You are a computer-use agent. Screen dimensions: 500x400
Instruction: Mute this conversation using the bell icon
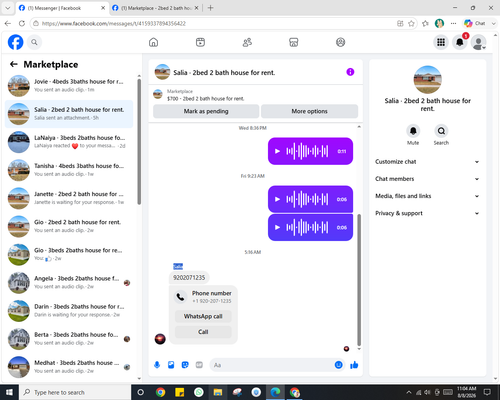coord(413,131)
